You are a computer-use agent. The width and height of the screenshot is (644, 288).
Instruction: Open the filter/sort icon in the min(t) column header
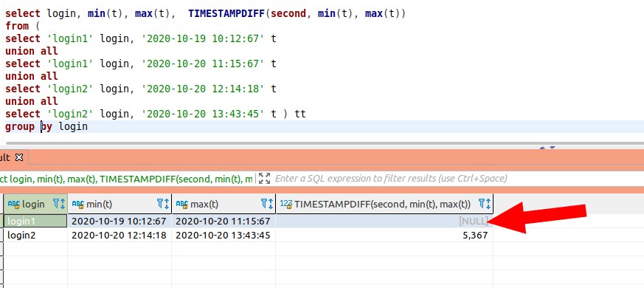(163, 203)
